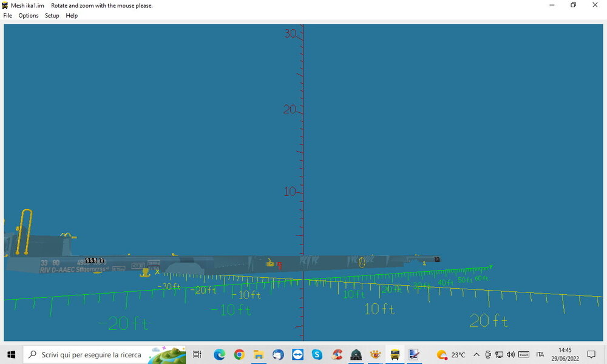
Task: Open the Help menu
Action: [x=72, y=16]
